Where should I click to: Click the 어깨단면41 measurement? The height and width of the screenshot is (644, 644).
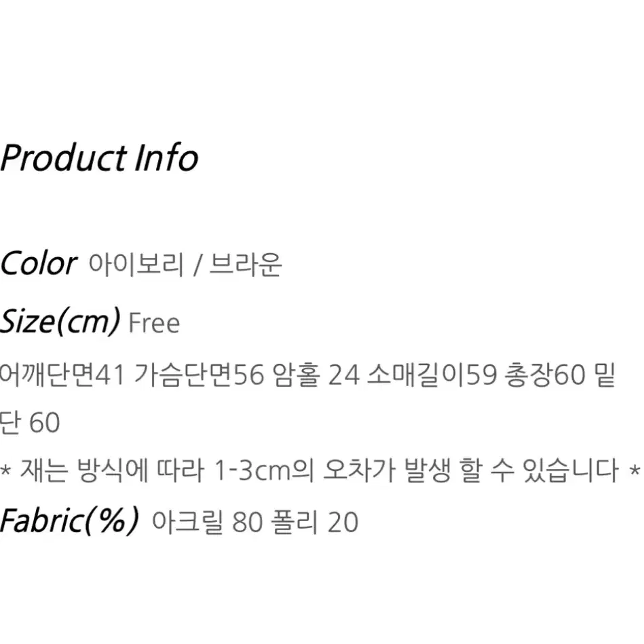pos(62,375)
